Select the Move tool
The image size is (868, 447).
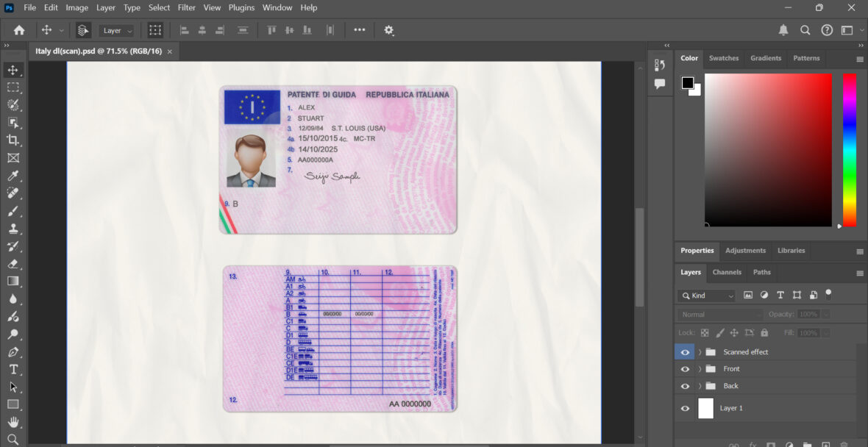(13, 71)
